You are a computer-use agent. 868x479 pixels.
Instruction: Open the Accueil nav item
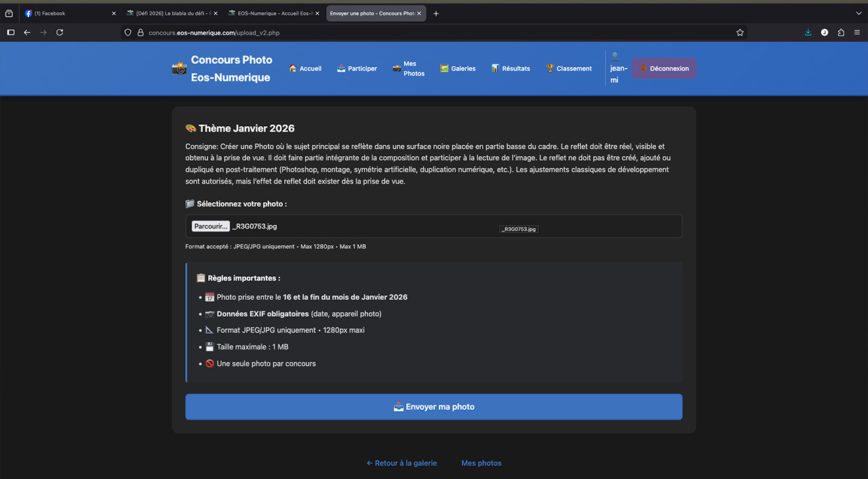coord(305,69)
